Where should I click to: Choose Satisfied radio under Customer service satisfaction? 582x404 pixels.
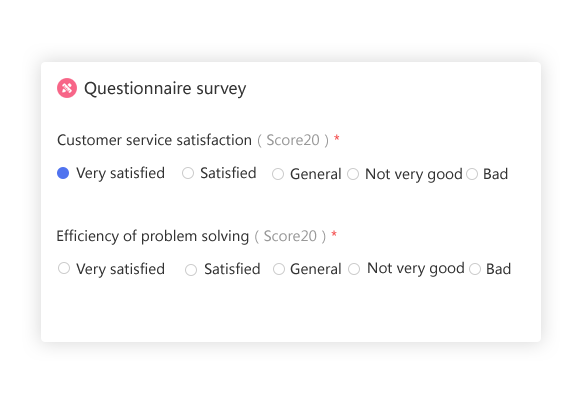point(188,173)
